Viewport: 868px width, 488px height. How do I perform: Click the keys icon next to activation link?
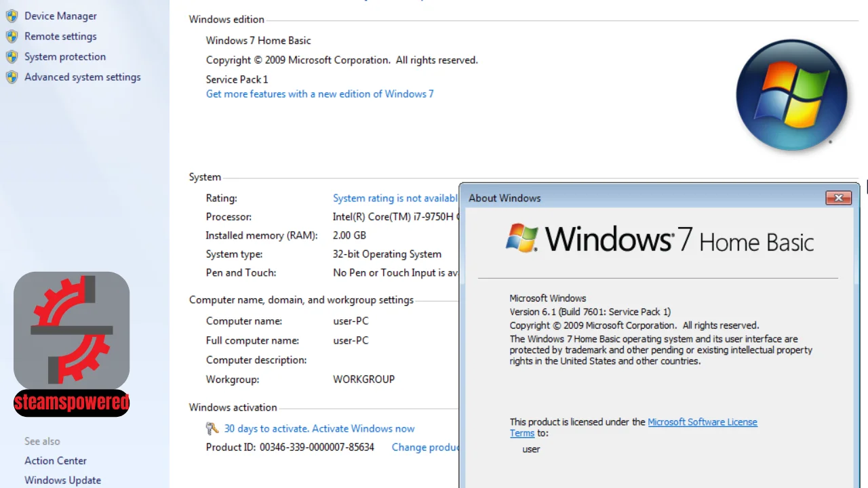click(x=212, y=428)
